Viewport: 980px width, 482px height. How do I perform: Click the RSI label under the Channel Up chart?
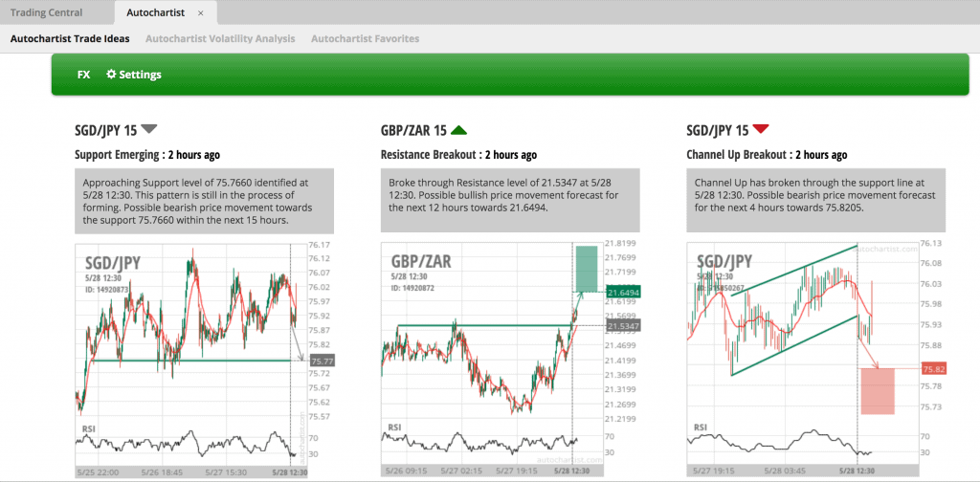(x=701, y=427)
